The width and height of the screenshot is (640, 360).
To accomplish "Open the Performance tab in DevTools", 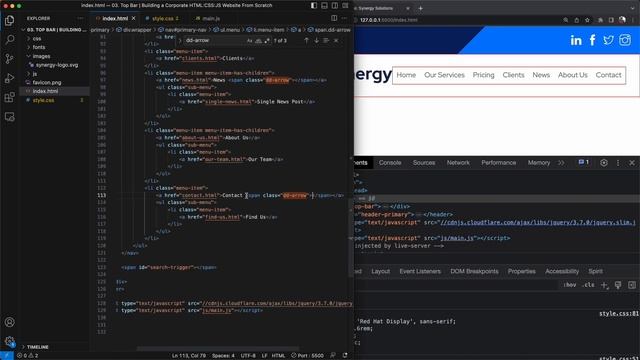I will coord(498,162).
